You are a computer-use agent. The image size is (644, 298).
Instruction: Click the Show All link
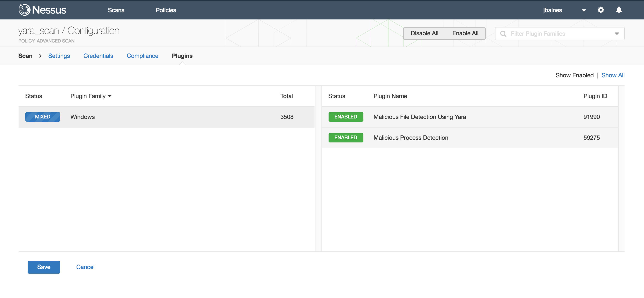click(x=613, y=75)
